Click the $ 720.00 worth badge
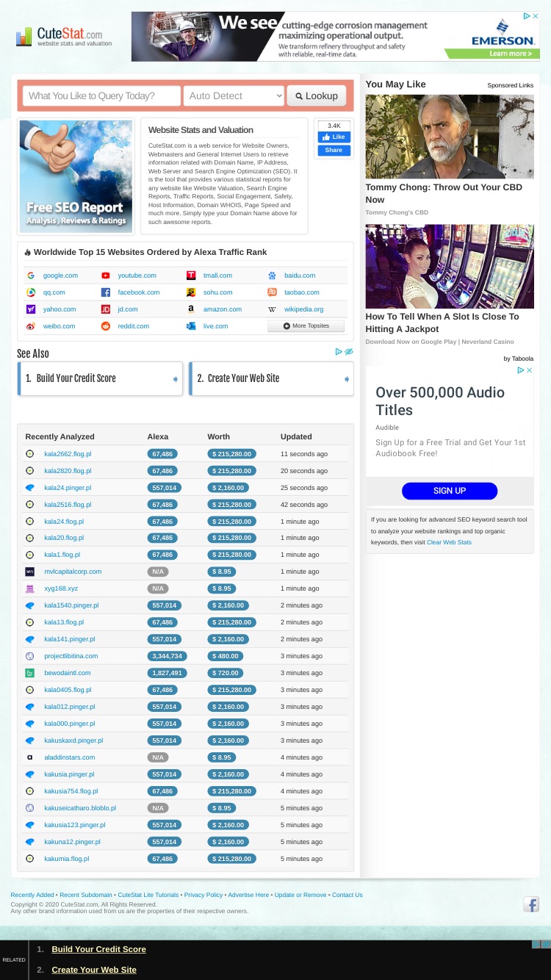This screenshot has height=980, width=551. 225,673
